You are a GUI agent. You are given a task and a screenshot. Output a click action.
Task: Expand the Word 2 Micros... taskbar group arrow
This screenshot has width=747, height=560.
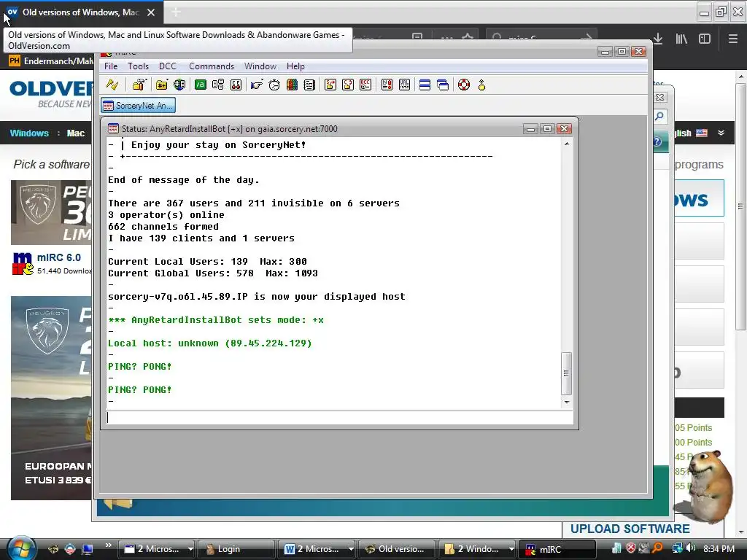point(351,549)
